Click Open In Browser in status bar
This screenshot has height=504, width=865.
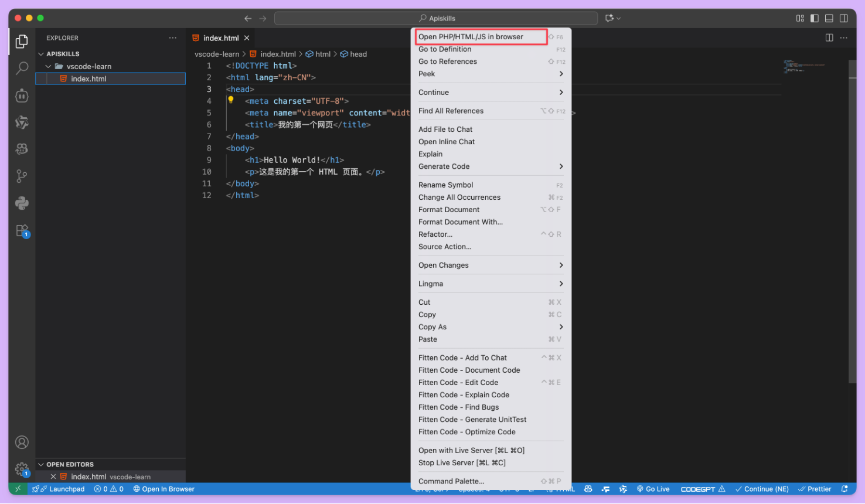[164, 489]
